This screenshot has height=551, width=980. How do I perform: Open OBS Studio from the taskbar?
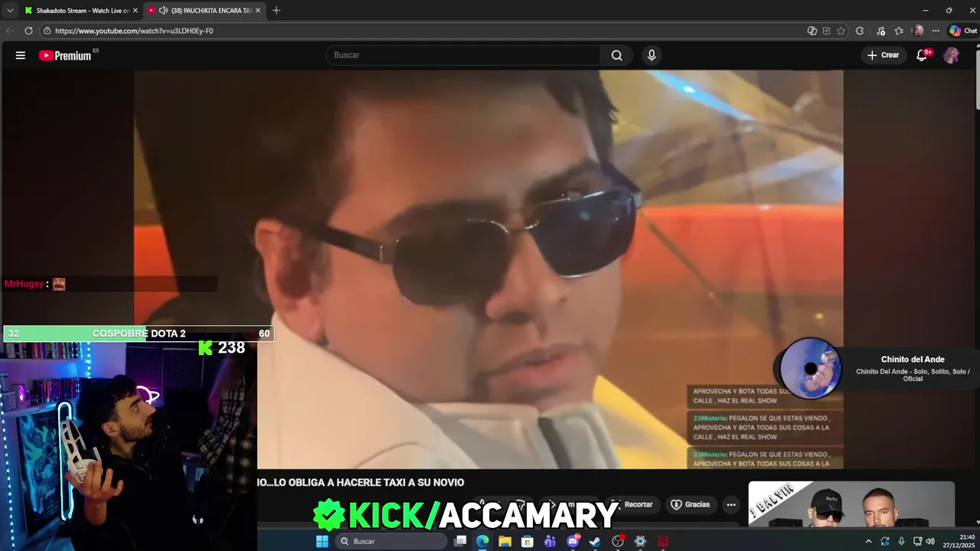618,541
